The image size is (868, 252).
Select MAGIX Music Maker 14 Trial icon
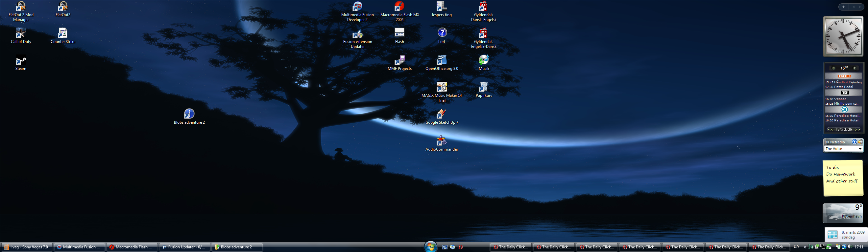[442, 88]
